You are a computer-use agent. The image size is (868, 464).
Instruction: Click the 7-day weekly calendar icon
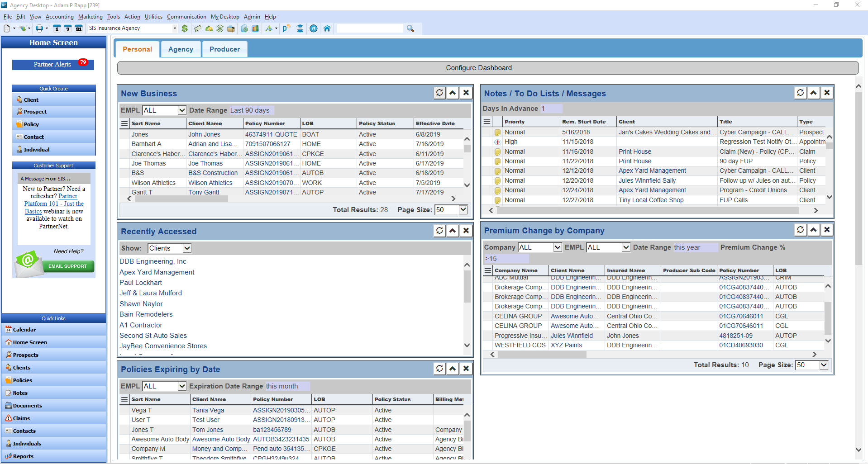tap(67, 28)
